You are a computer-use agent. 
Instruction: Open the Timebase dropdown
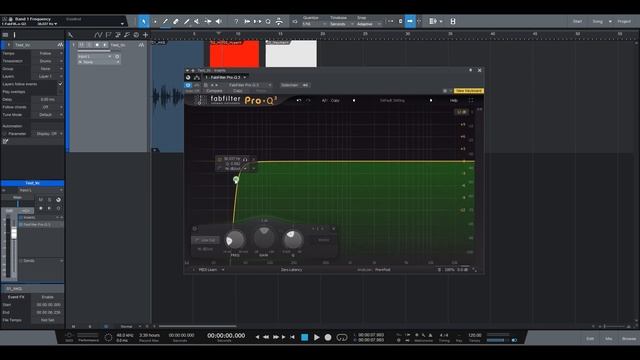pyautogui.click(x=341, y=24)
